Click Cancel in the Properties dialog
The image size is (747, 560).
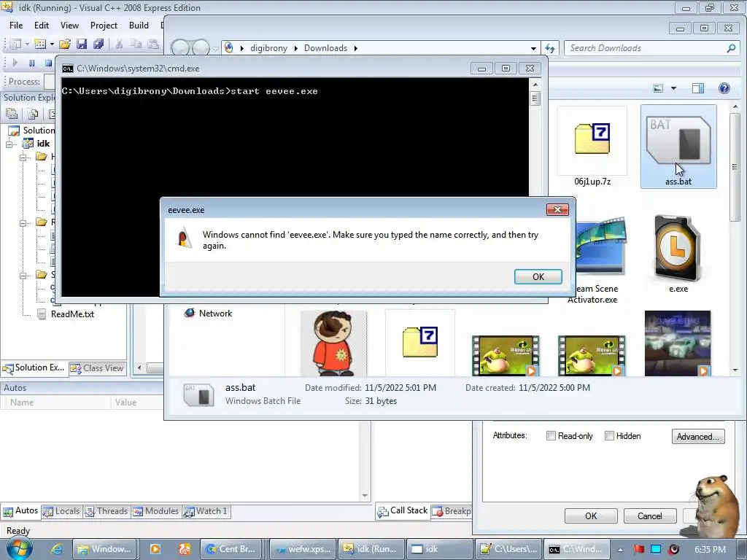click(649, 516)
